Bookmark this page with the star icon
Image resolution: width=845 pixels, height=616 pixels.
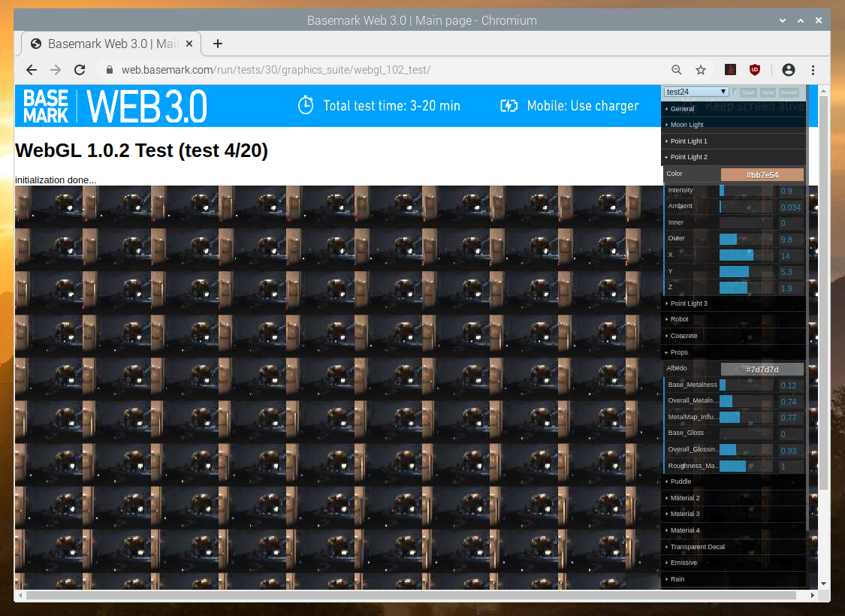[x=701, y=70]
